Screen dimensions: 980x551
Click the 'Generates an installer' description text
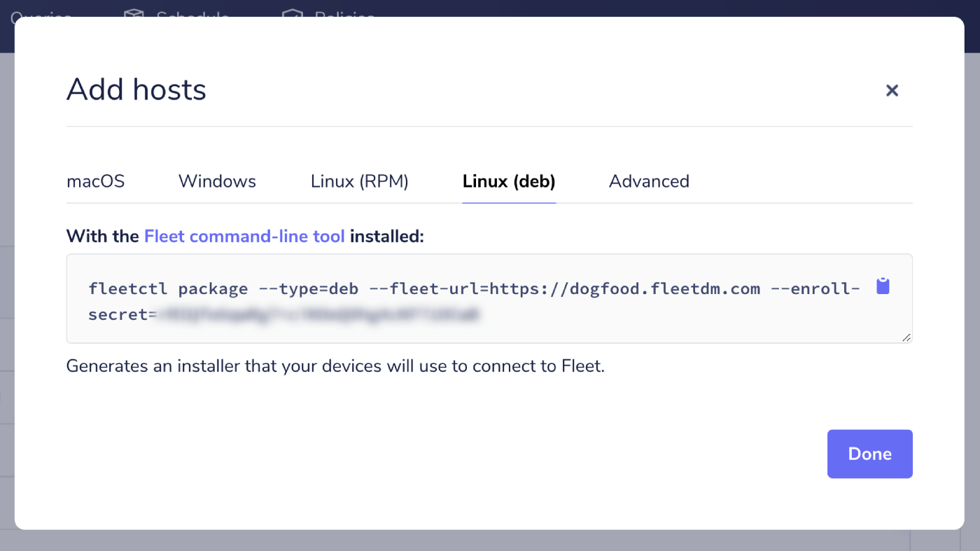[335, 365]
